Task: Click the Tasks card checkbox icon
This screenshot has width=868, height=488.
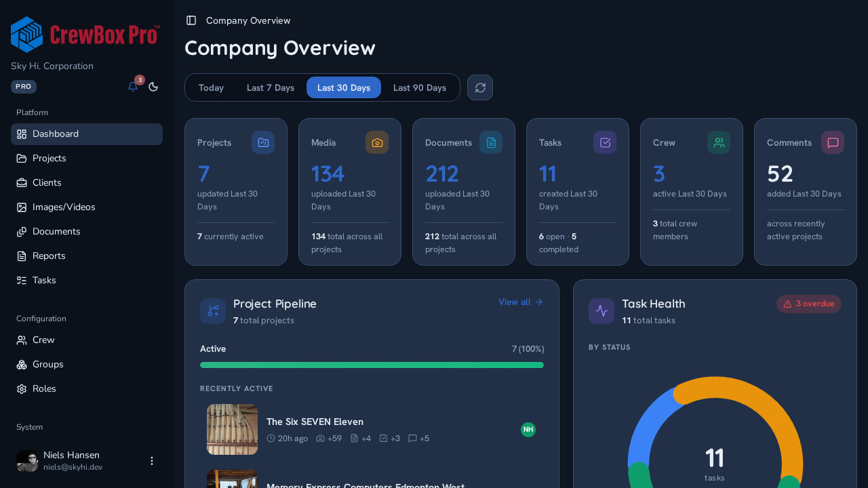Action: pyautogui.click(x=605, y=142)
